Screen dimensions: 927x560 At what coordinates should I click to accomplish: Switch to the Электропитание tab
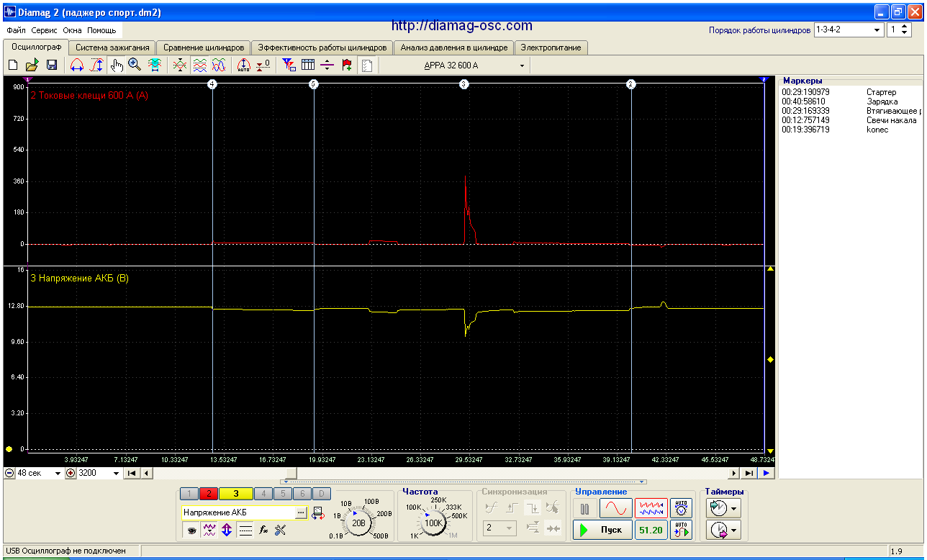(551, 48)
